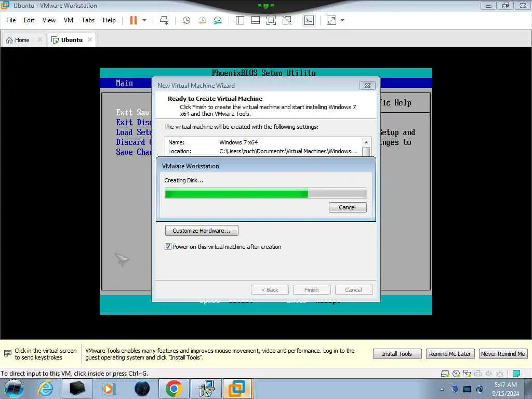This screenshot has width=532, height=399.
Task: Toggle the library sidebar panel icon
Action: (x=240, y=20)
